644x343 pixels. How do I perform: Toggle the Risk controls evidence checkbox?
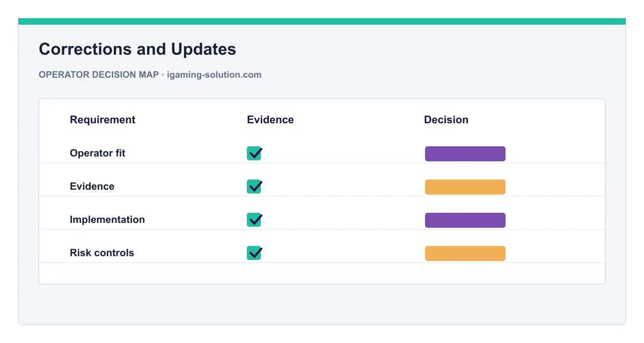point(254,253)
